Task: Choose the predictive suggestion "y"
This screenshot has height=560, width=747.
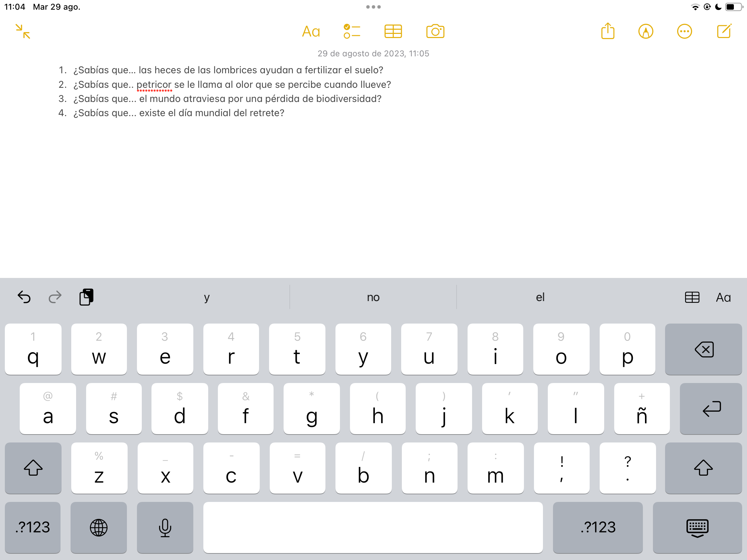Action: click(x=207, y=297)
